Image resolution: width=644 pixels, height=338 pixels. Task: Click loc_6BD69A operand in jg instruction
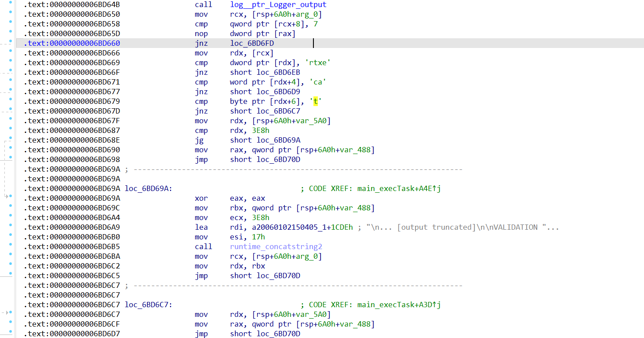pyautogui.click(x=278, y=140)
